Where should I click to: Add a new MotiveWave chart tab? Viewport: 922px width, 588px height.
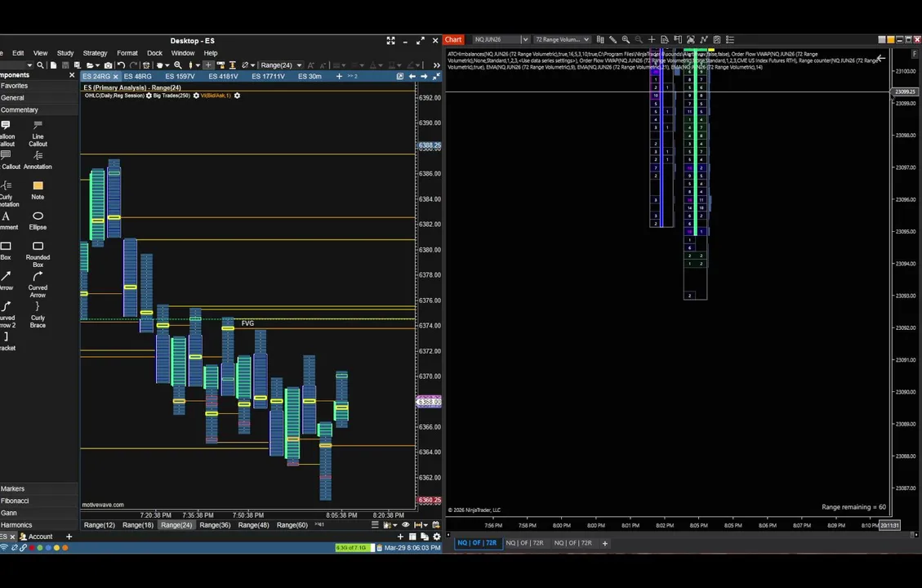pyautogui.click(x=339, y=77)
